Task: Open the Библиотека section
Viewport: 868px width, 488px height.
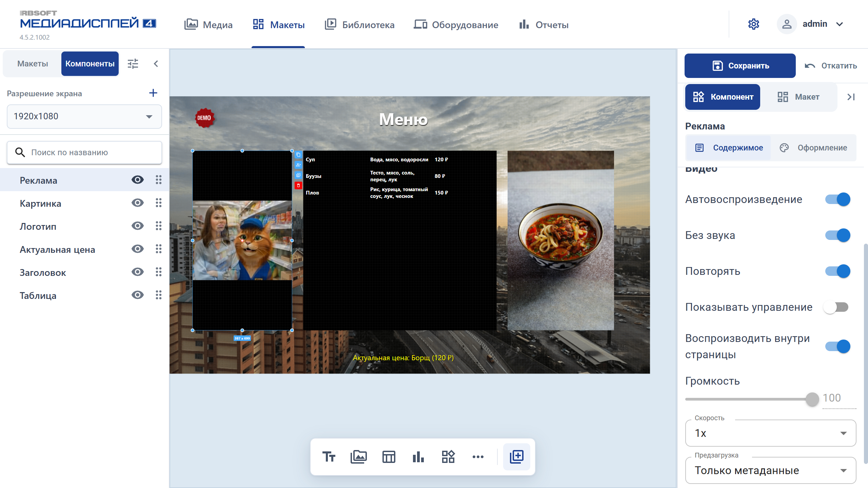Action: coord(359,24)
